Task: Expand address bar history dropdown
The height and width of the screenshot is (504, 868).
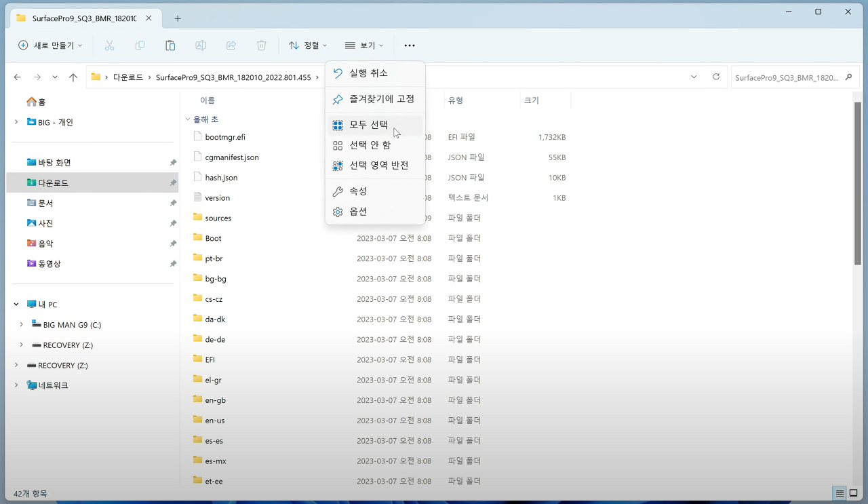Action: (x=694, y=77)
